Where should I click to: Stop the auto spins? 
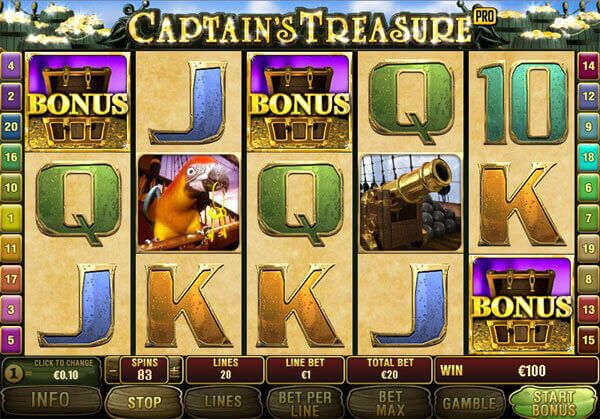(144, 403)
